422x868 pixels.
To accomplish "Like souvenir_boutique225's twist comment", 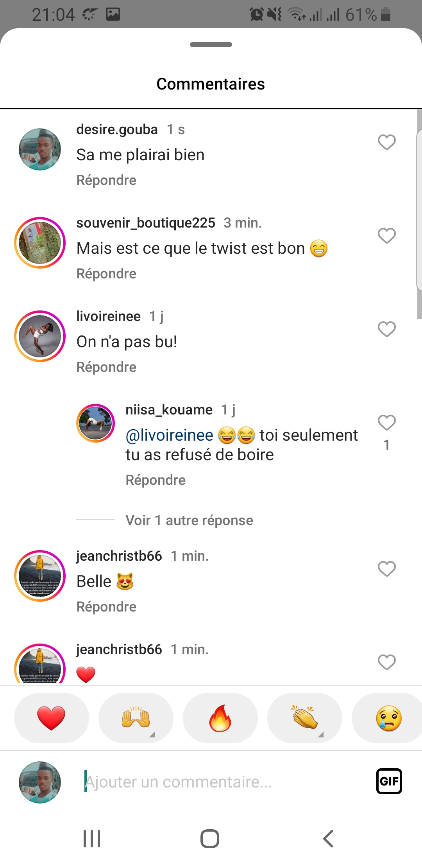I will (386, 236).
